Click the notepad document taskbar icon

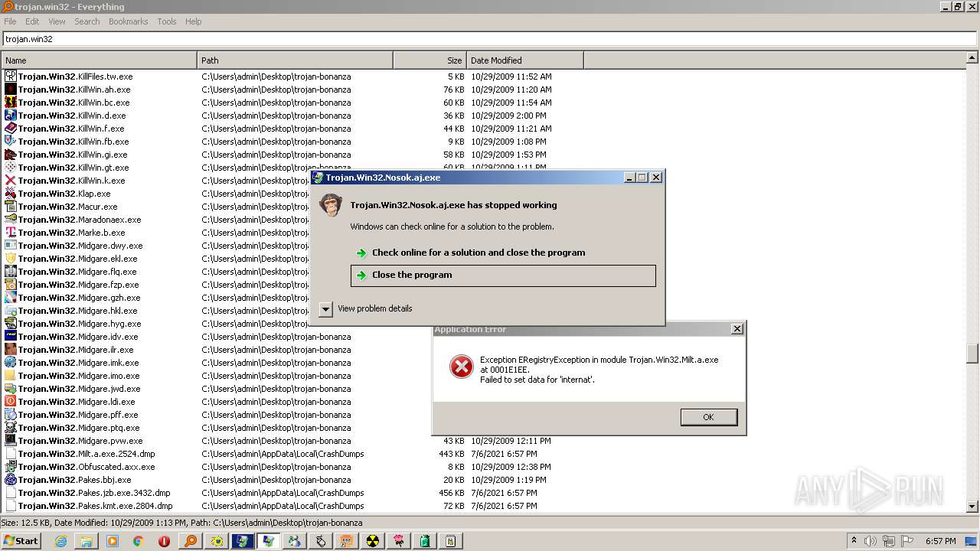[x=450, y=541]
